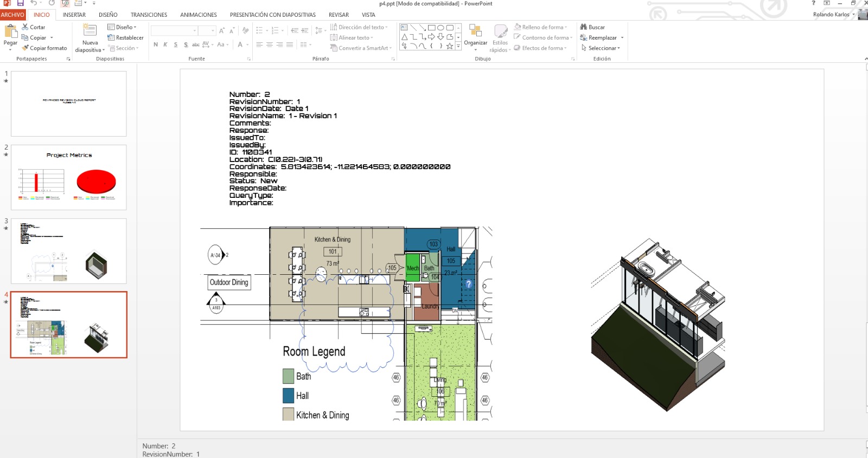Select the oval shape in shapes gallery
The height and width of the screenshot is (458, 868).
(441, 28)
